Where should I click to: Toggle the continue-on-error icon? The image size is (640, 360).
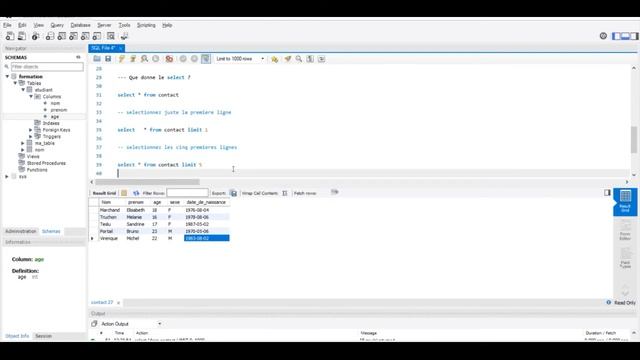[169, 59]
